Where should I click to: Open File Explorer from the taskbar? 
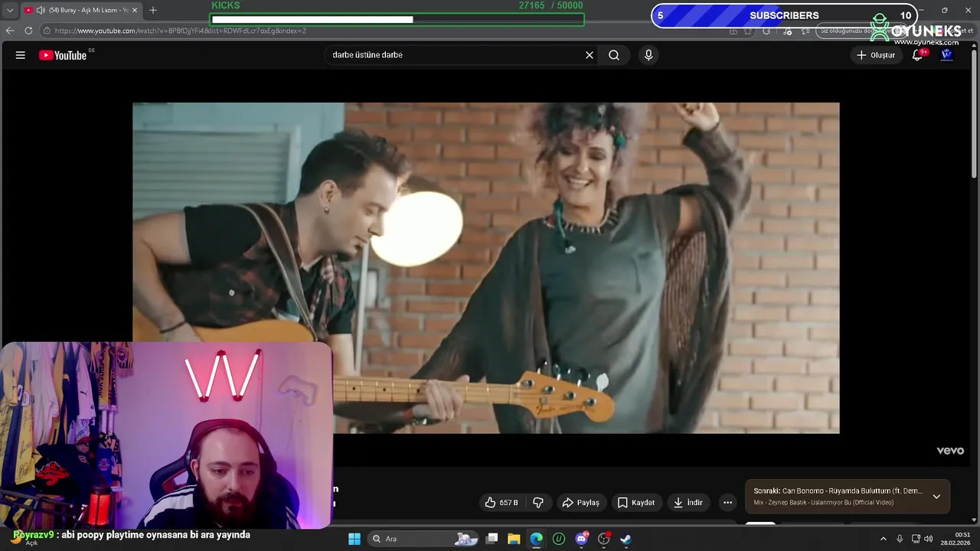[x=514, y=539]
